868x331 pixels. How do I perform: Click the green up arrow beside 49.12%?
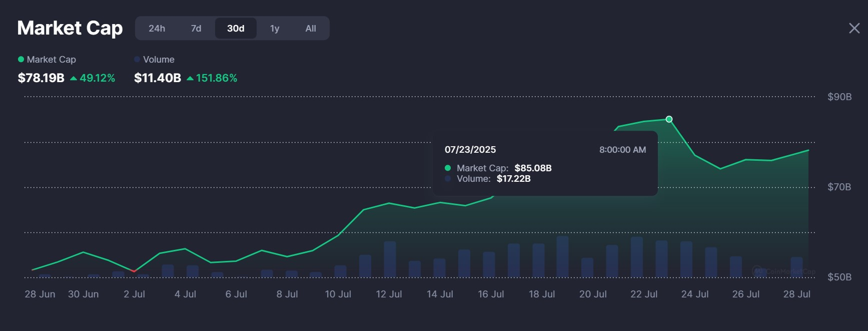pyautogui.click(x=74, y=78)
